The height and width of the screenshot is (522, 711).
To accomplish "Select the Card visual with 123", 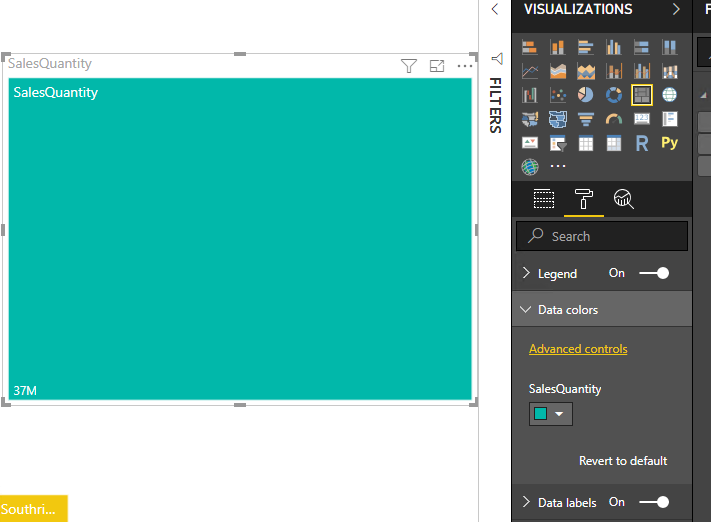I will [x=642, y=119].
